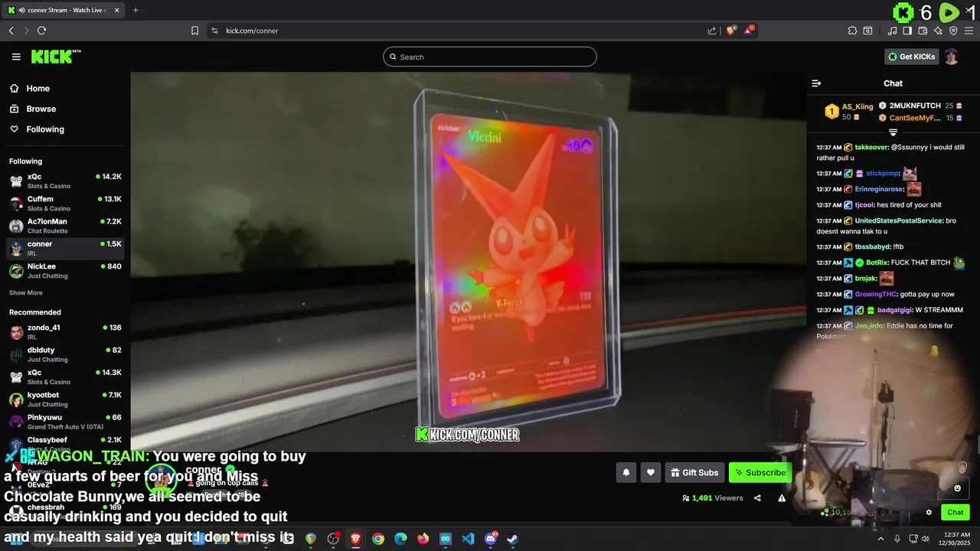This screenshot has height=551, width=980.
Task: Open Classybeef recommended channel
Action: tap(65, 444)
